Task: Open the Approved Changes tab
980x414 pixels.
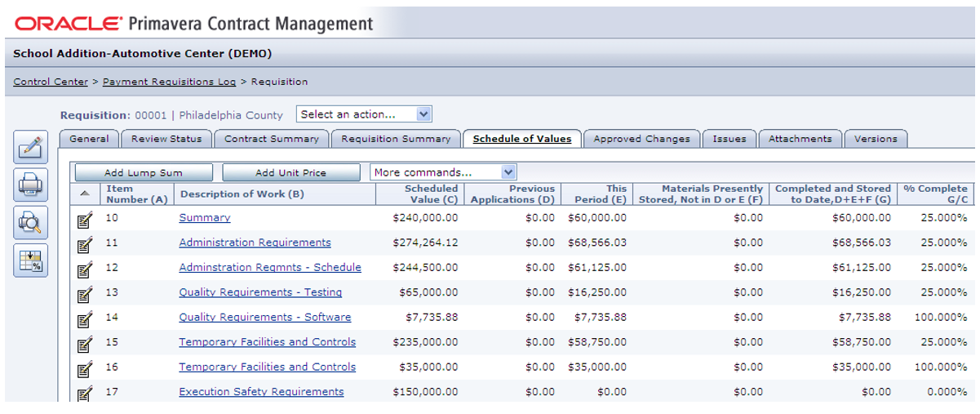Action: point(641,139)
